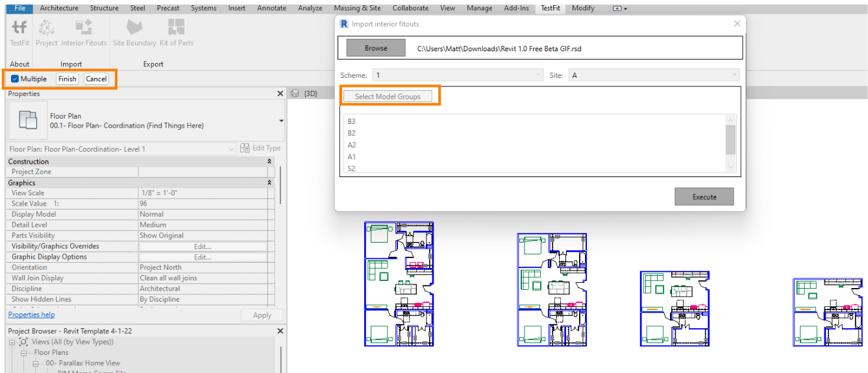This screenshot has width=868, height=373.
Task: Click the Execute button
Action: (x=704, y=197)
